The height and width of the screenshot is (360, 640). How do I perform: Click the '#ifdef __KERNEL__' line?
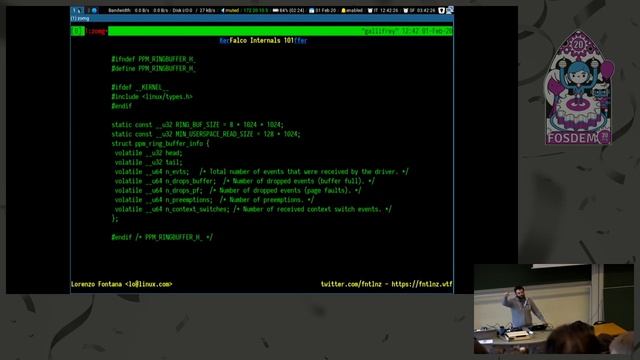(x=140, y=87)
